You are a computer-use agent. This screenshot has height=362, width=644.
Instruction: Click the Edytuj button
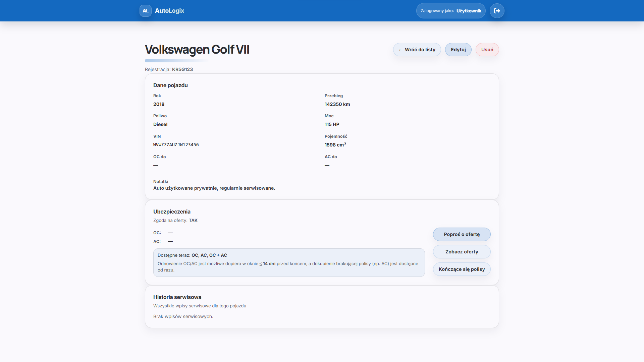coord(458,50)
